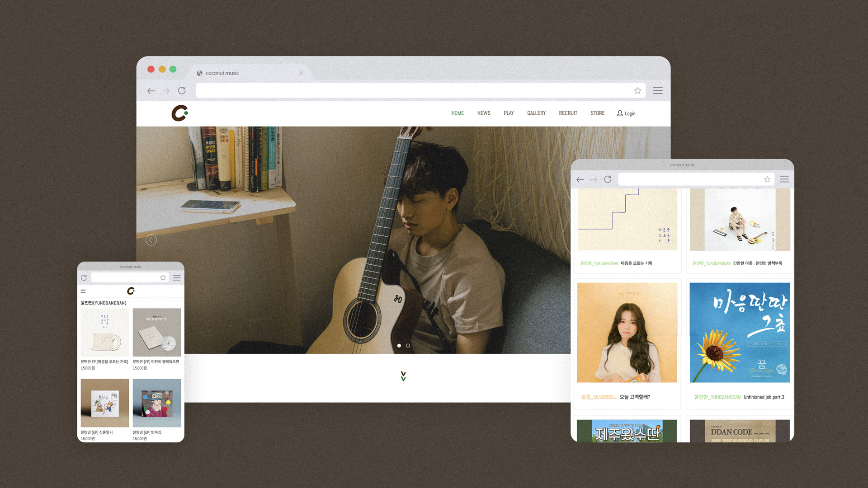Click the star bookmark icon in the tablet browser

tap(767, 179)
